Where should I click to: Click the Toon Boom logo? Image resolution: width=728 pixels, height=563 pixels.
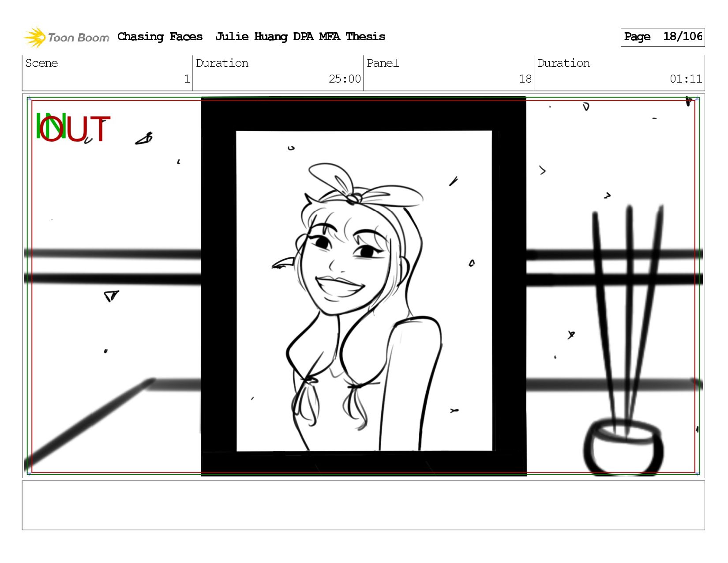[x=66, y=37]
